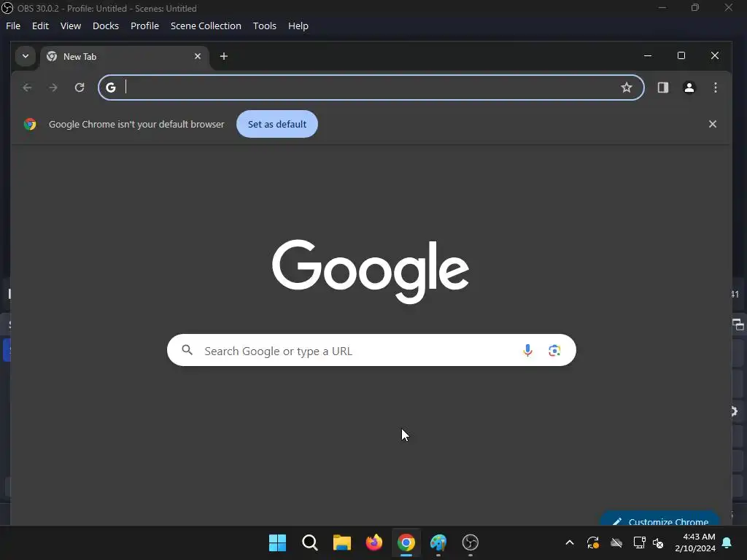747x560 pixels.
Task: Open the OBS View menu
Action: [71, 26]
